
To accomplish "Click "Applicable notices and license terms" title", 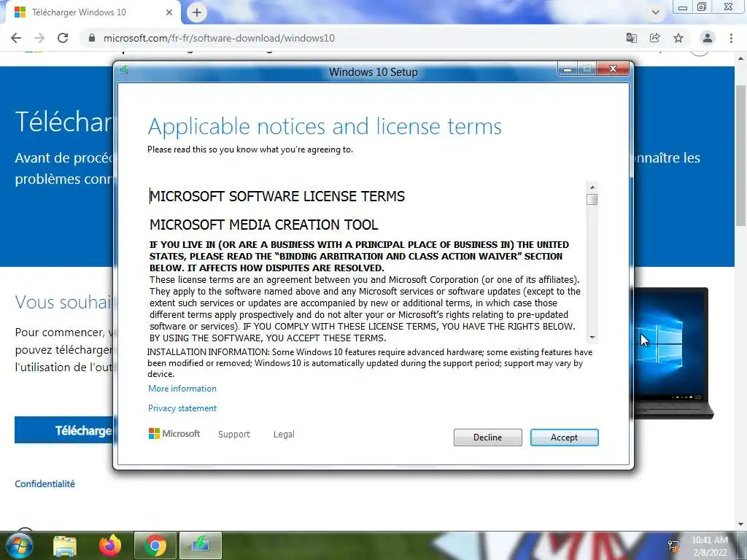I will [325, 127].
